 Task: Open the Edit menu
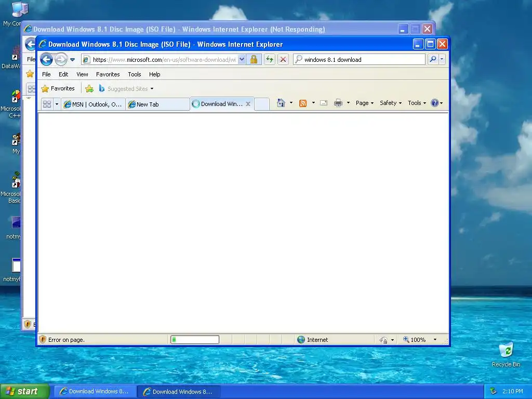coord(63,74)
